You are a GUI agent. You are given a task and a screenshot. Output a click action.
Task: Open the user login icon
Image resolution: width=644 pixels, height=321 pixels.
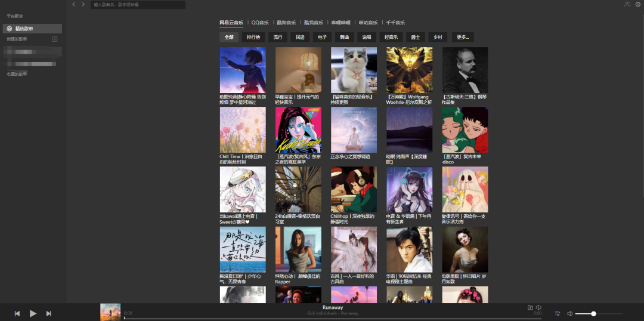627,4
